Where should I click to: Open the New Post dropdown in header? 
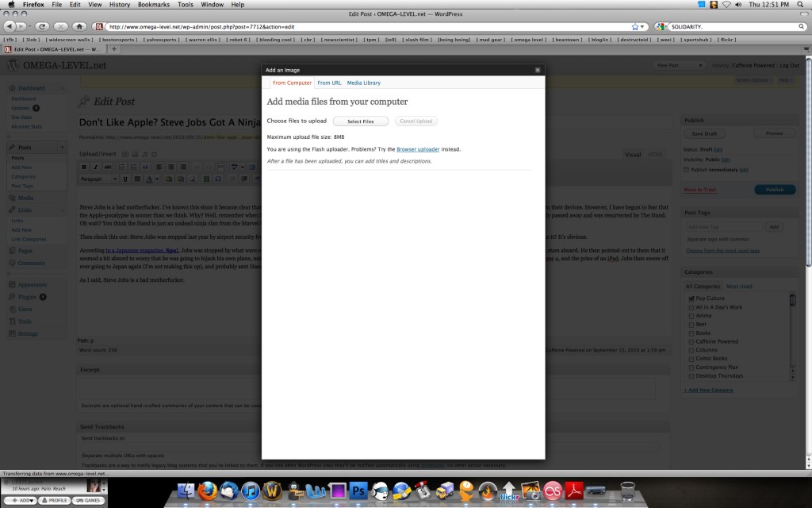[x=679, y=65]
